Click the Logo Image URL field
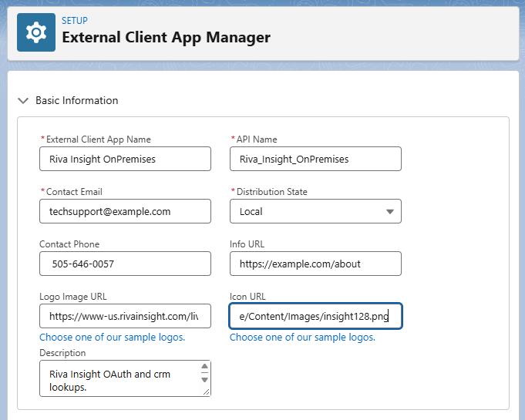525x420 pixels. [x=125, y=316]
